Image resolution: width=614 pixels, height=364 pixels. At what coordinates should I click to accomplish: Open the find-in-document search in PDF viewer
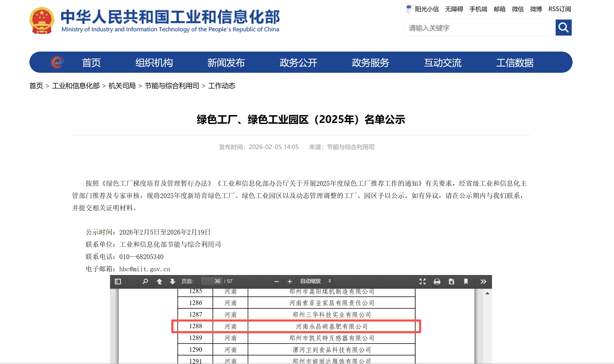(x=145, y=281)
